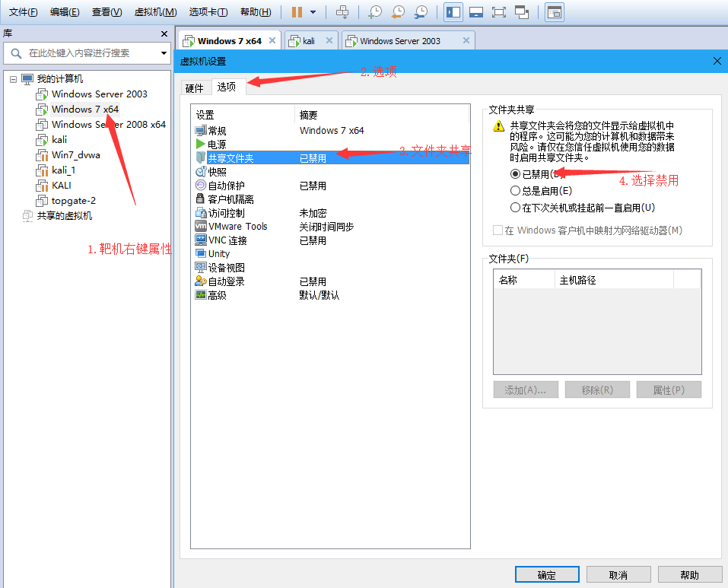728x588 pixels.
Task: Click the Unity mode toolbar icon
Action: (x=522, y=12)
